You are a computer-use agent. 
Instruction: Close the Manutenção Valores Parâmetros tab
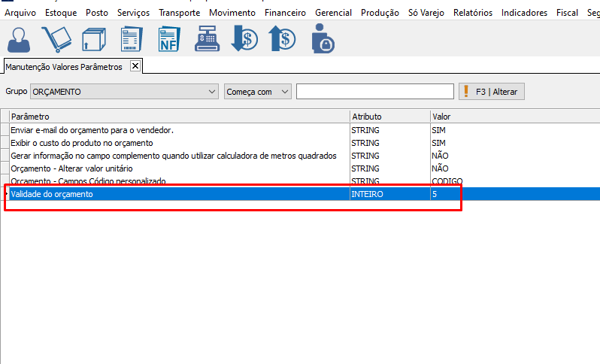(135, 66)
